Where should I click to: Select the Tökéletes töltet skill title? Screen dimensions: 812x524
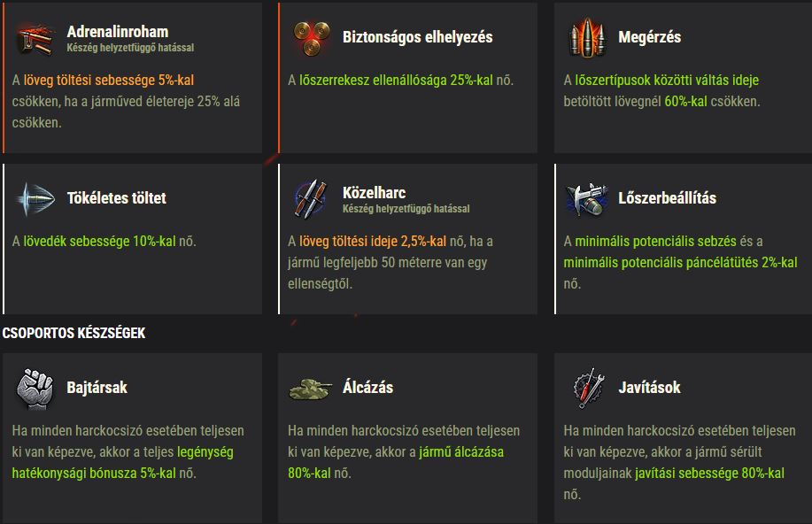click(x=117, y=197)
